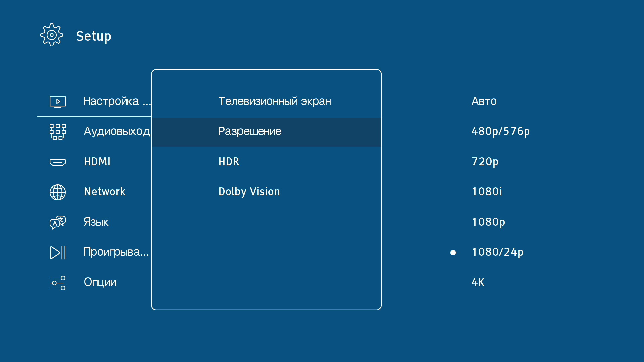Screen dimensions: 644x362
Task: Select the language translation icon
Action: (x=58, y=222)
